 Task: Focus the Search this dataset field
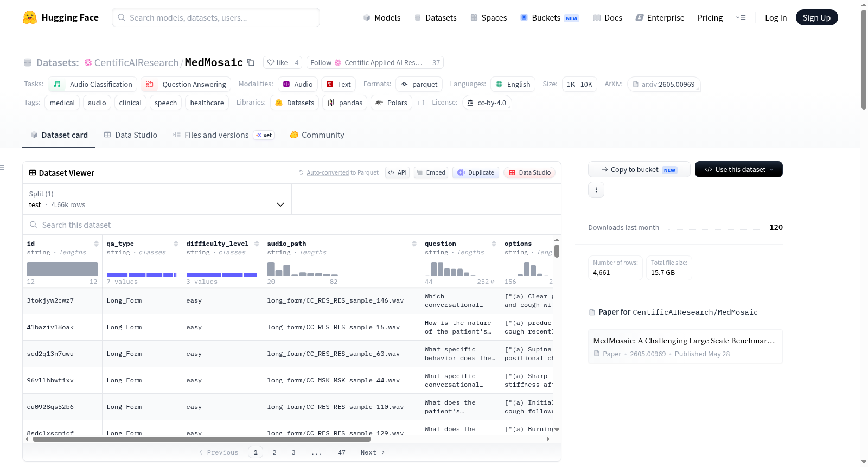[x=292, y=225]
